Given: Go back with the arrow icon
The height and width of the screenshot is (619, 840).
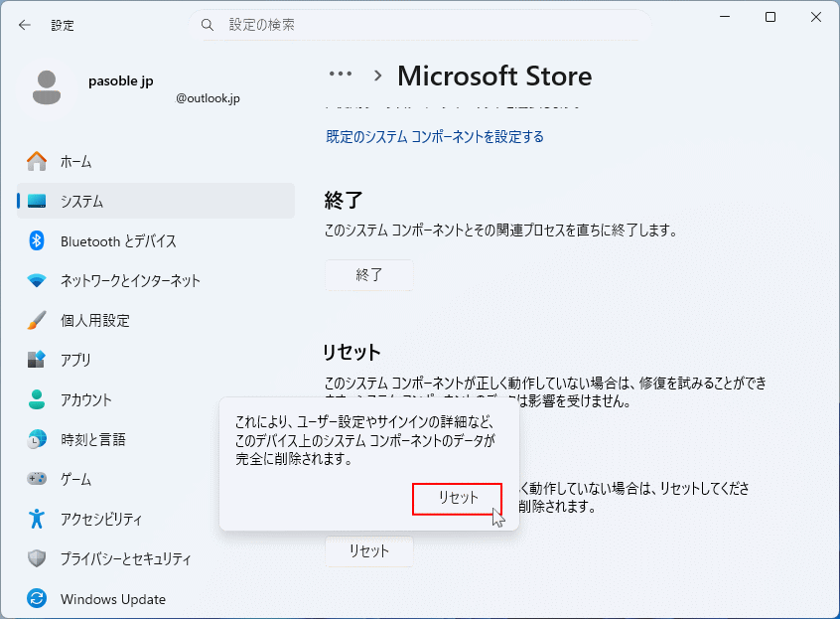Looking at the screenshot, I should click(x=25, y=25).
